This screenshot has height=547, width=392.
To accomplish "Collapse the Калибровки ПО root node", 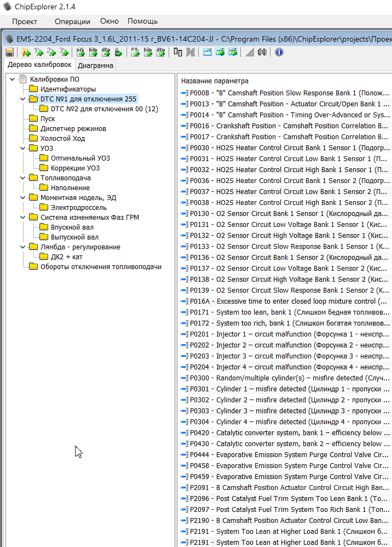I will point(13,79).
